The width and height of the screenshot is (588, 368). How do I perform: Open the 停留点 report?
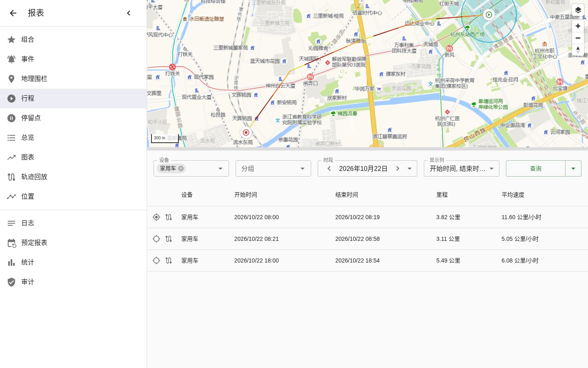[x=73, y=118]
